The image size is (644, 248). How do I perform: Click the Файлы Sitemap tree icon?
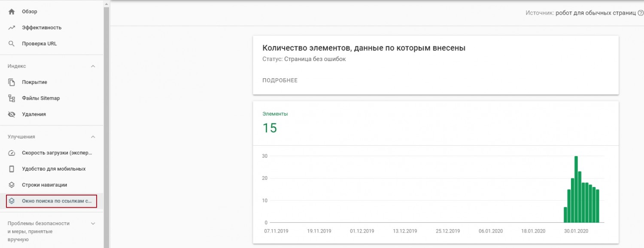tap(12, 98)
